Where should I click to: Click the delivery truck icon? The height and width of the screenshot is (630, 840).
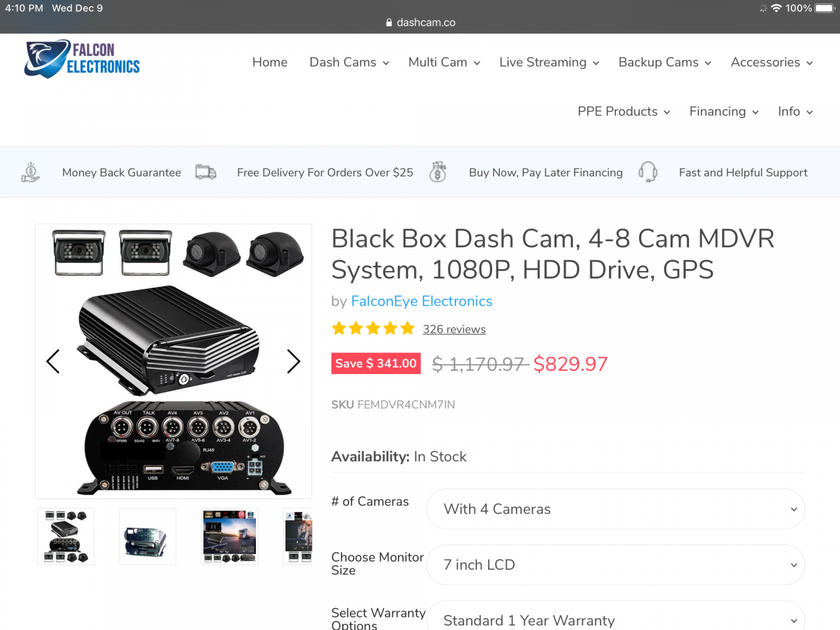(206, 172)
